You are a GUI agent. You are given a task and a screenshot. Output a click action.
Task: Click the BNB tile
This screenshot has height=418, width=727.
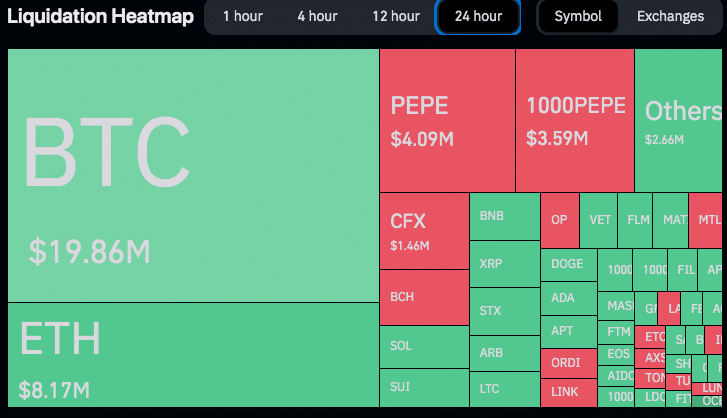coord(504,217)
